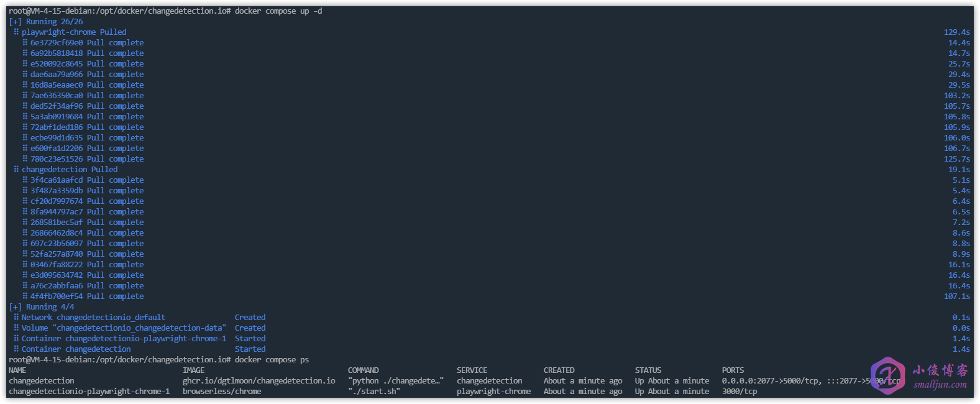This screenshot has height=404, width=980.
Task: Click 'Started' status for the playwright-chrome-1 container
Action: pyautogui.click(x=250, y=339)
